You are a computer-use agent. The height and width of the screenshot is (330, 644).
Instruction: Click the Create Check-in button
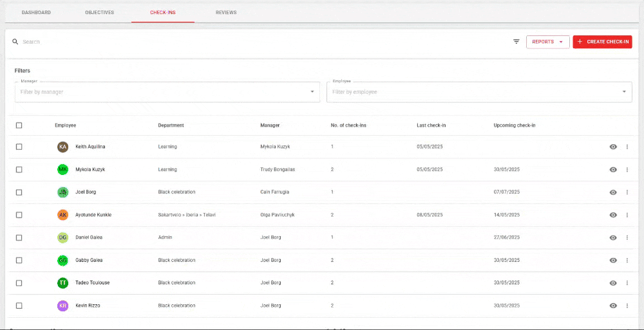(603, 42)
